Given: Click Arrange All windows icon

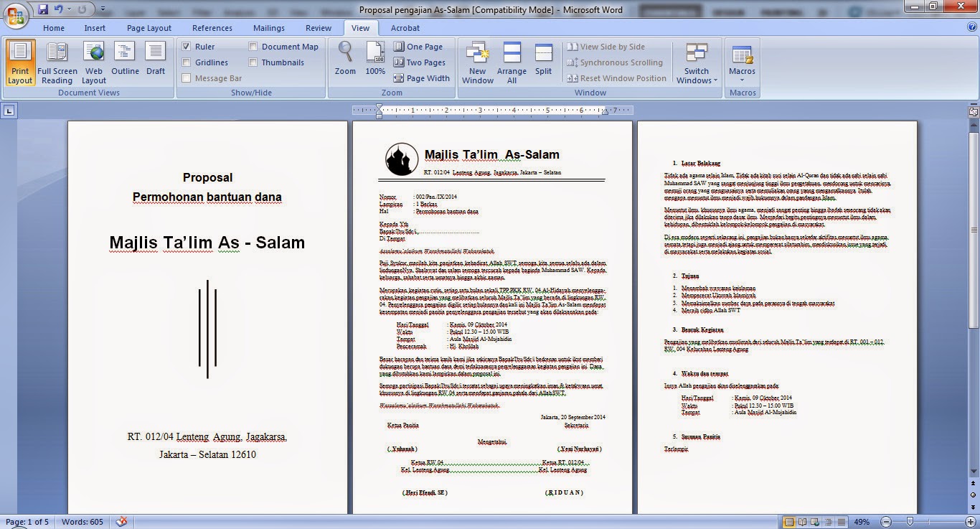Looking at the screenshot, I should click(512, 63).
